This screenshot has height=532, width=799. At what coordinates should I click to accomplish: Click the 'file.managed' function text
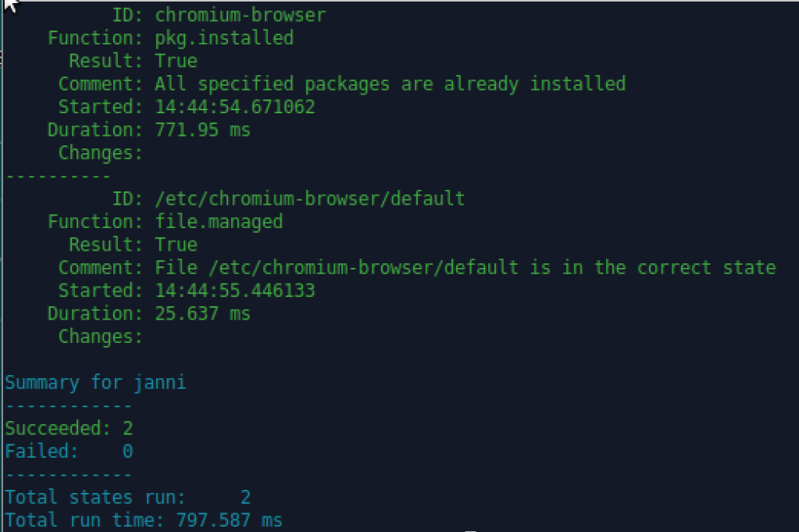click(219, 222)
